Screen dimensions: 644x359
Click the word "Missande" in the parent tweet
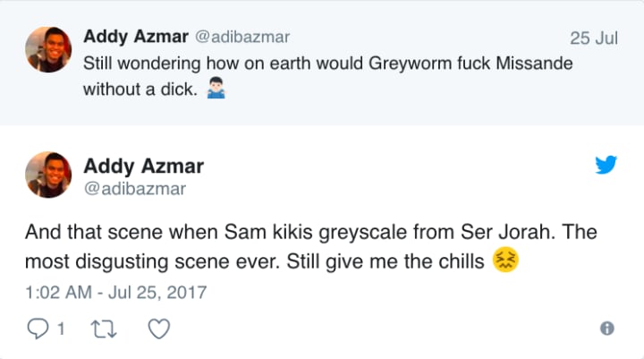coord(534,64)
